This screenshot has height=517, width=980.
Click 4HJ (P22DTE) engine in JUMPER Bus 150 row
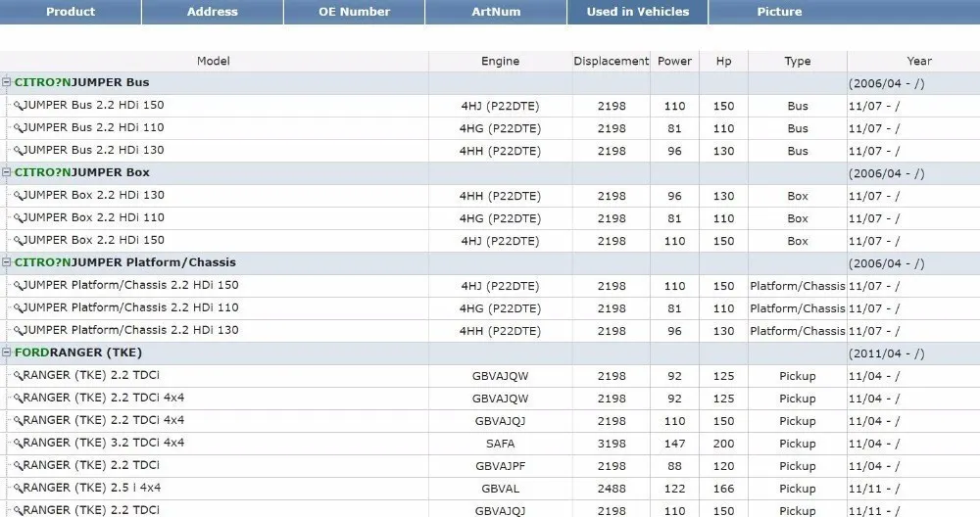coord(500,106)
